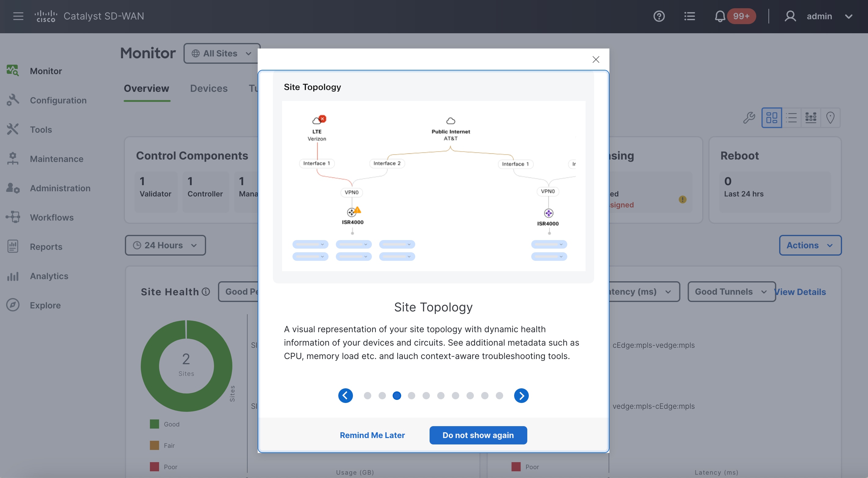Go to previous slide arrow
The height and width of the screenshot is (478, 868).
coord(345,396)
